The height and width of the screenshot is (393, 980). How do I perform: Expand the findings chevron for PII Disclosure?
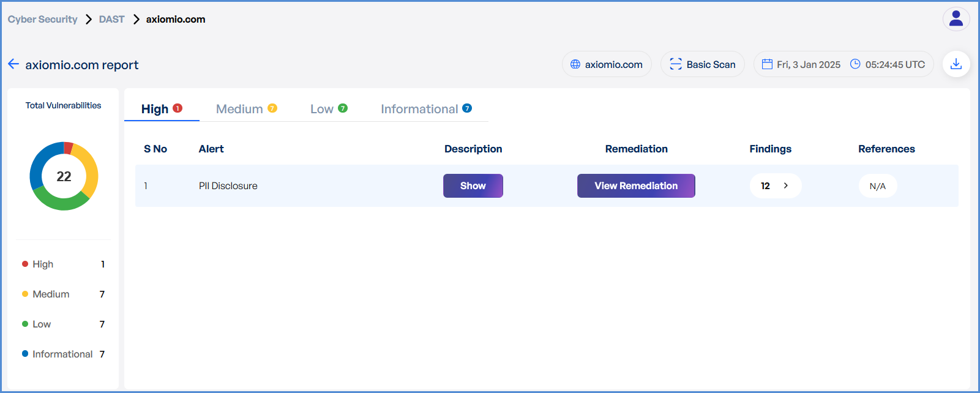[x=785, y=186]
